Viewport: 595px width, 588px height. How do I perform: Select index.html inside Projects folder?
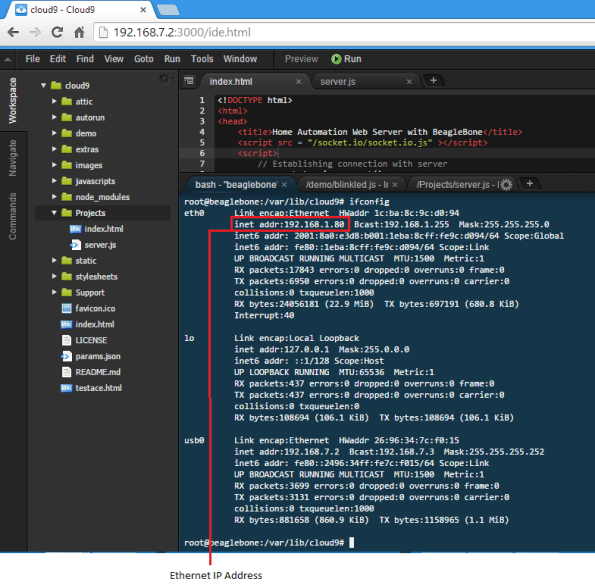(104, 229)
